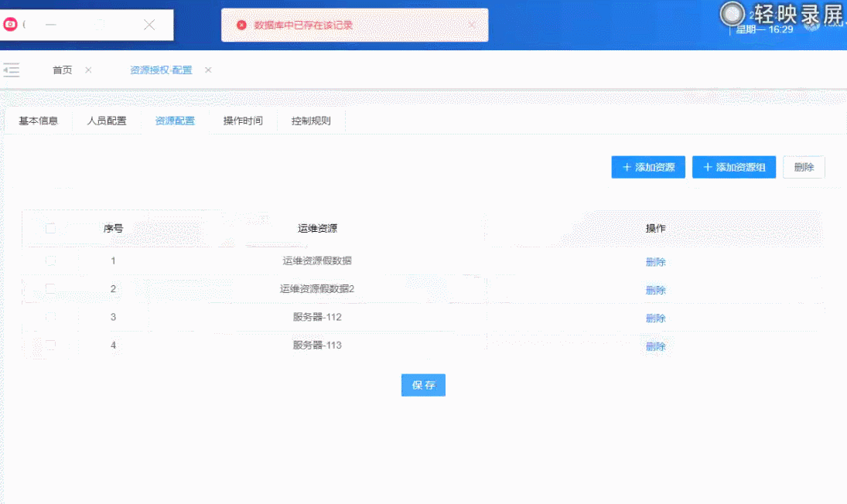The image size is (847, 504).
Task: Dismiss the 数据库中已存在该记录 error toast
Action: 472,25
